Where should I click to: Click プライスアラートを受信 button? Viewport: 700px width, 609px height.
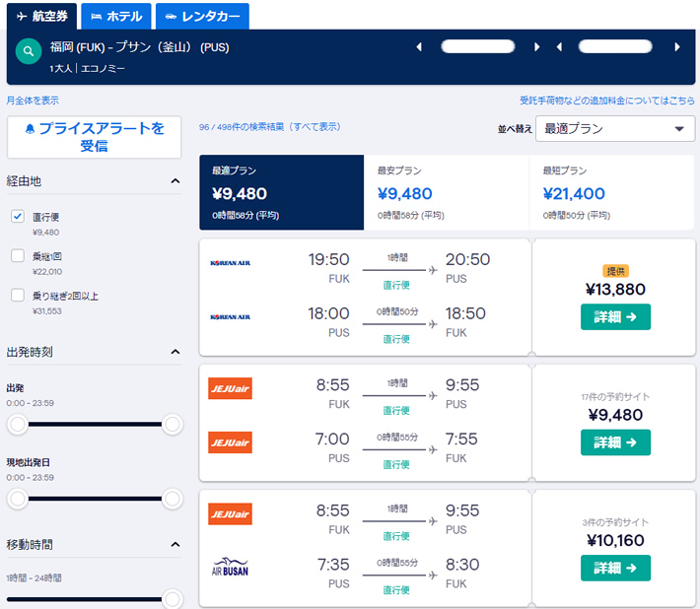[x=95, y=137]
